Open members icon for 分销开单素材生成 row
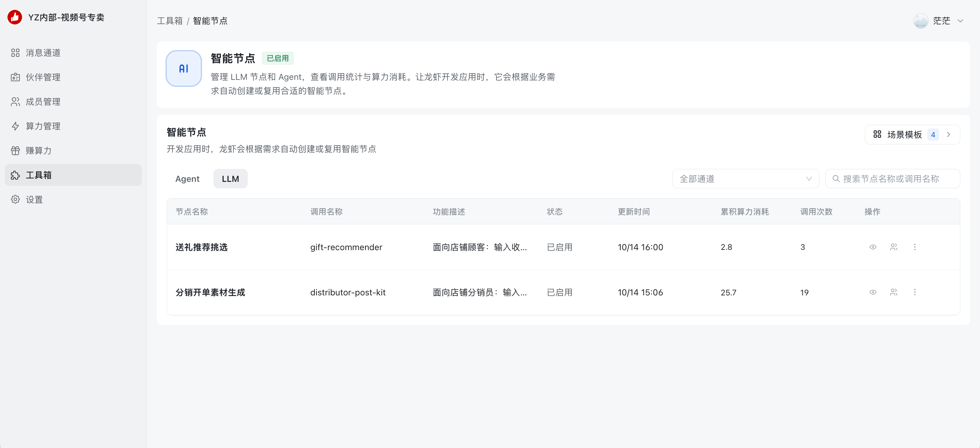Screen dimensions: 980x448 (894, 292)
